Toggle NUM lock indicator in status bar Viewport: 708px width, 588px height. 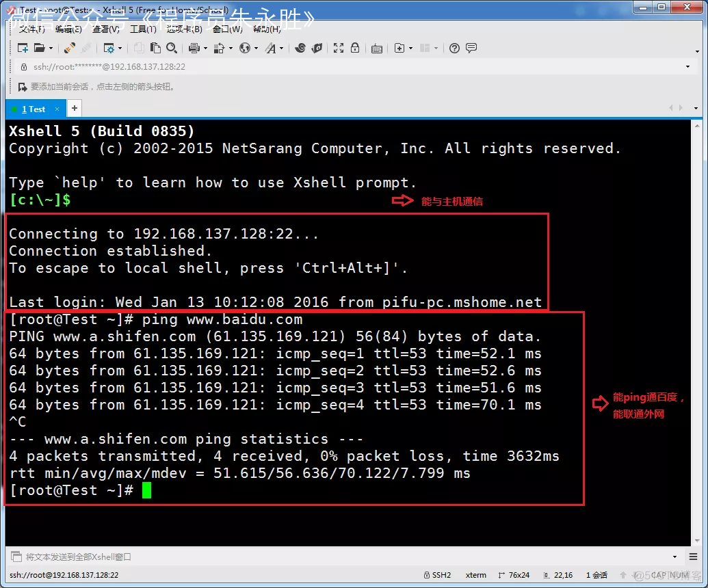677,575
